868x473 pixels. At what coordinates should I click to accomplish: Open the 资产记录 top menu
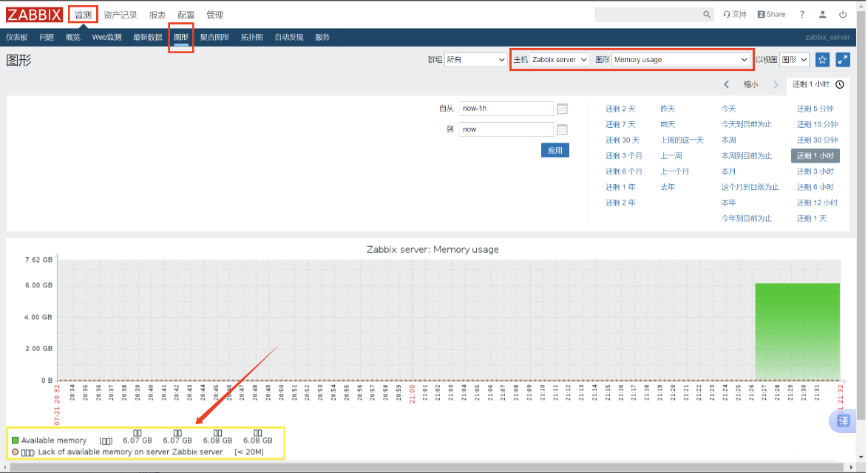120,15
